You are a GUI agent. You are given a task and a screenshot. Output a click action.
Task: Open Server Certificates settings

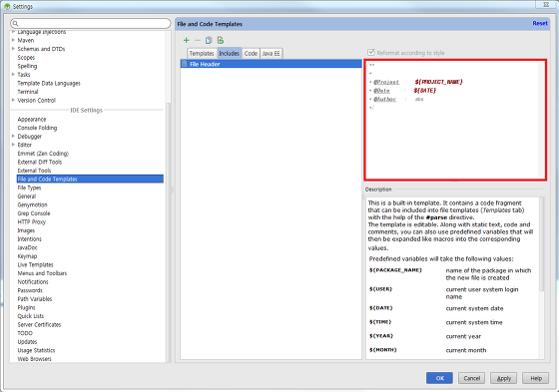[x=39, y=324]
